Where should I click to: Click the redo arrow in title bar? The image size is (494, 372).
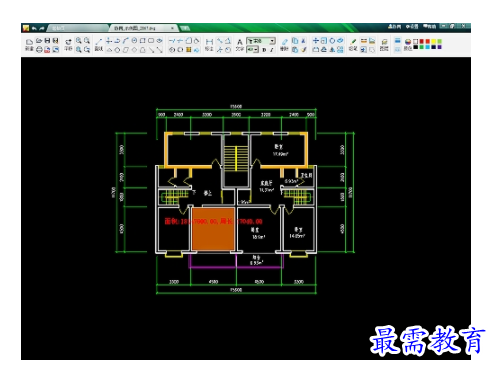(x=42, y=28)
